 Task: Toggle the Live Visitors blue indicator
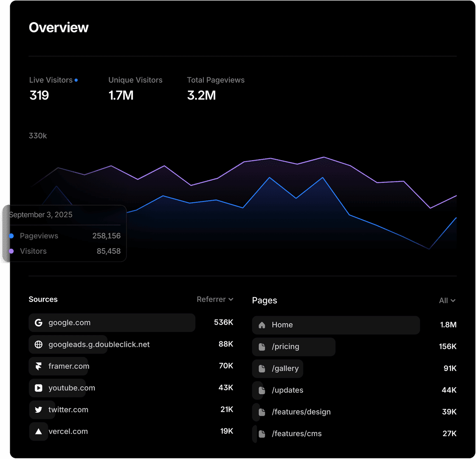(x=76, y=80)
